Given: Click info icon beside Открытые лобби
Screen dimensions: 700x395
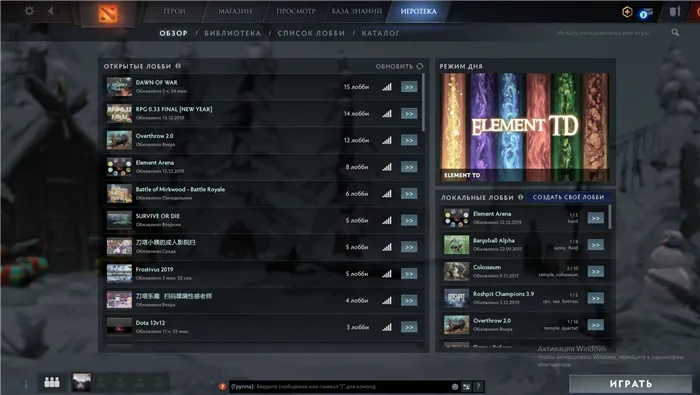Looking at the screenshot, I should [x=178, y=66].
